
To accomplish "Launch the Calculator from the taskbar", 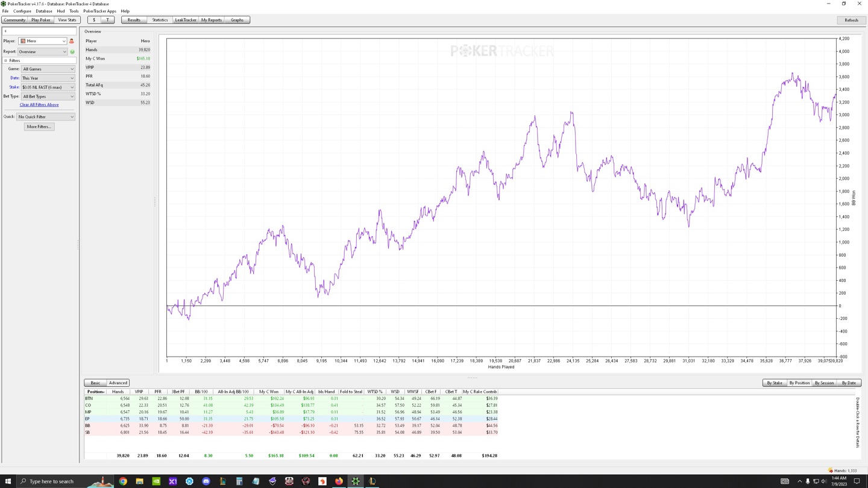I will click(239, 481).
